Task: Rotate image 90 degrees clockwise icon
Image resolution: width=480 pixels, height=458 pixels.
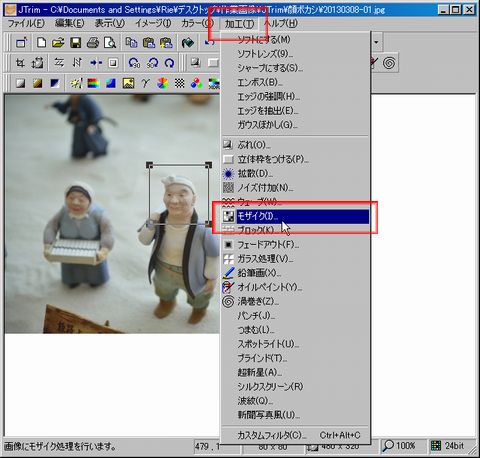Action: [x=153, y=63]
